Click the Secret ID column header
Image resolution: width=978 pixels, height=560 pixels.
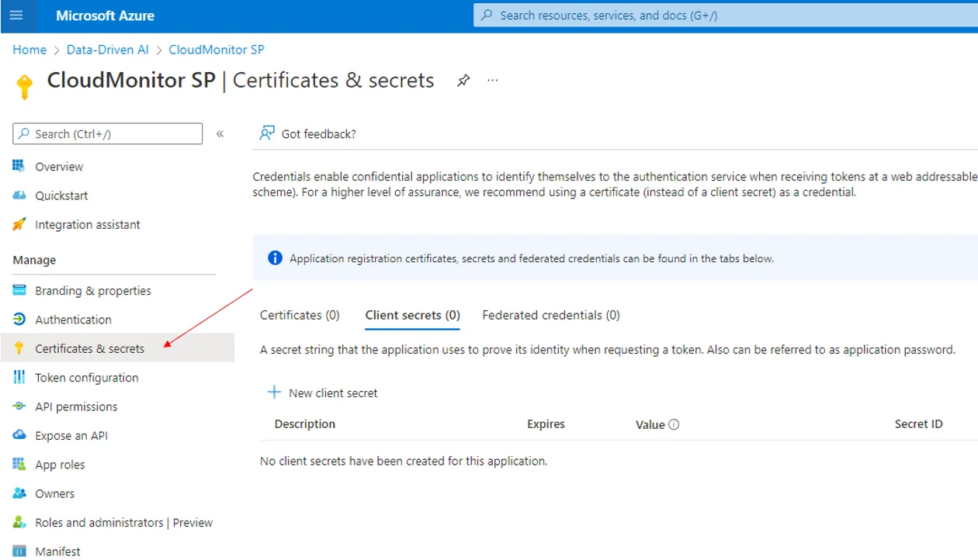[x=918, y=423]
